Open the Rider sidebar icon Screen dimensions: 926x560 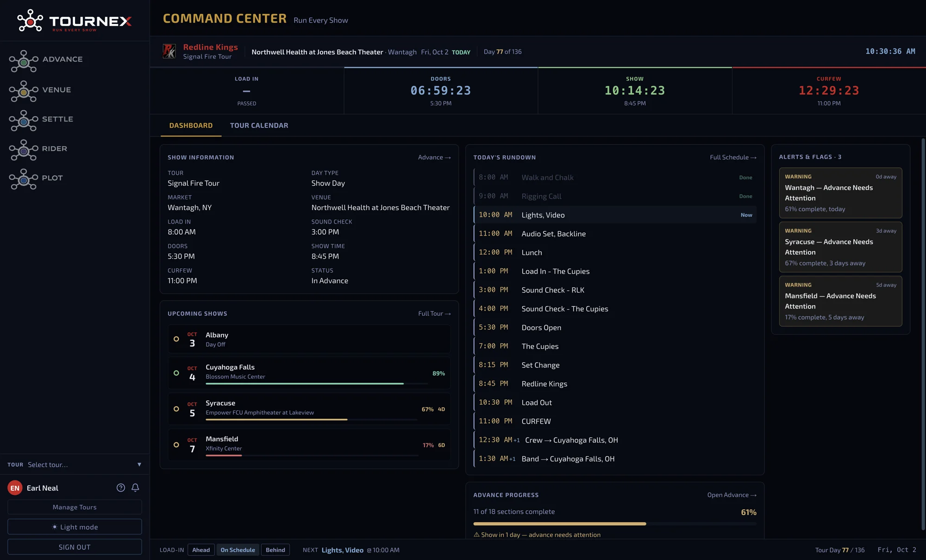click(24, 150)
